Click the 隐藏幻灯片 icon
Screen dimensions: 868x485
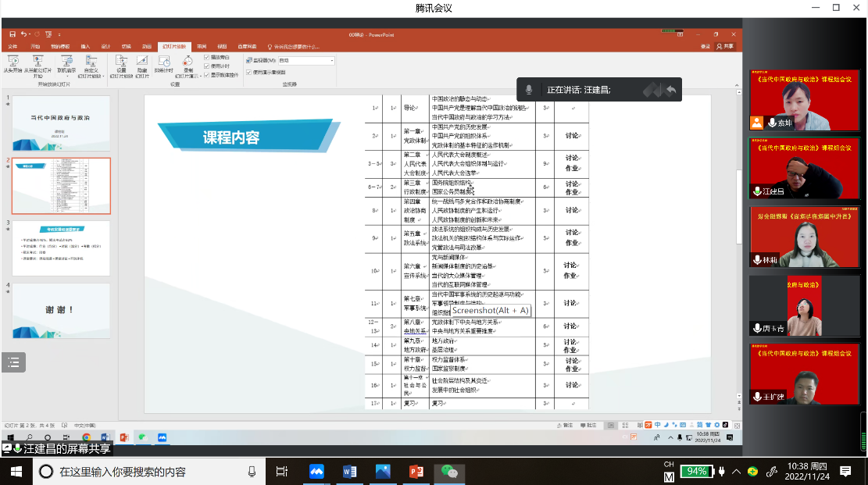(x=142, y=62)
